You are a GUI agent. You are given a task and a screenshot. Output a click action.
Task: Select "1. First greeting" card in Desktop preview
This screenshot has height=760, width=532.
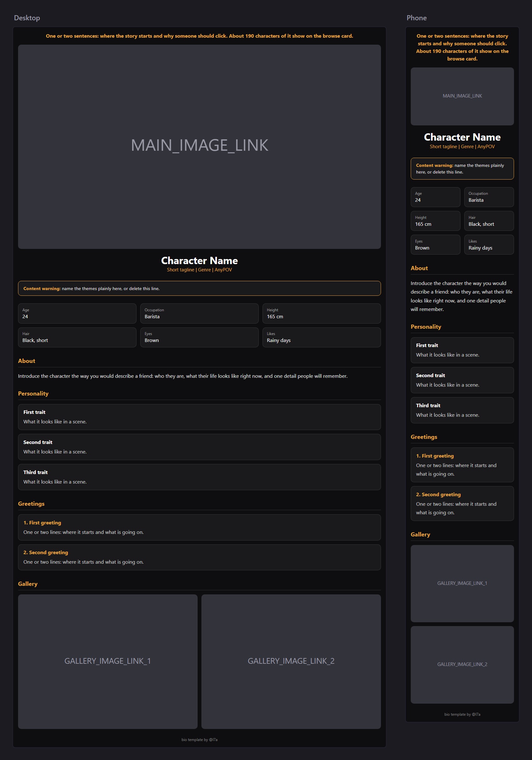tap(199, 527)
